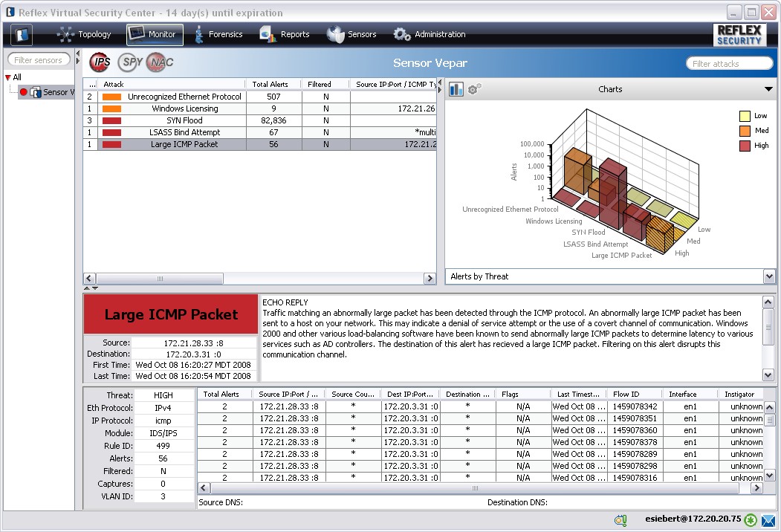The height and width of the screenshot is (532, 781).
Task: Open the mail envelope icon in status bar
Action: tap(768, 520)
